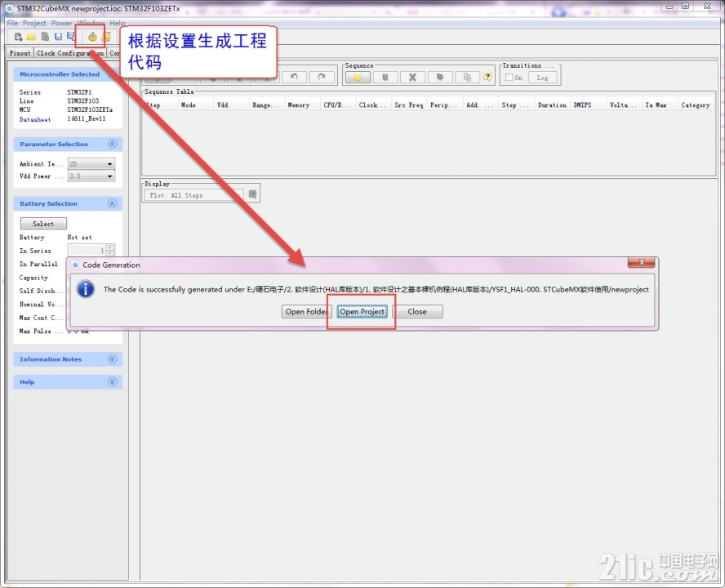Click the redo arrow button

tap(322, 77)
